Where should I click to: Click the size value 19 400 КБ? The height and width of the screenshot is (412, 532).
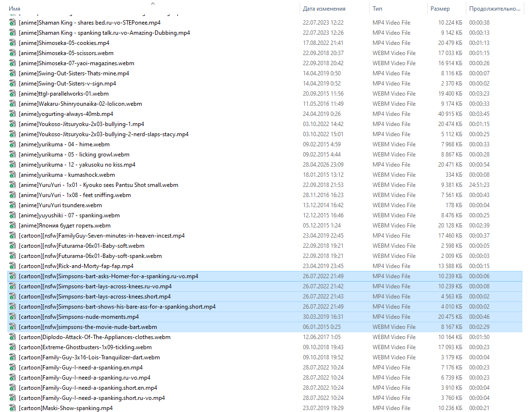pos(450,94)
